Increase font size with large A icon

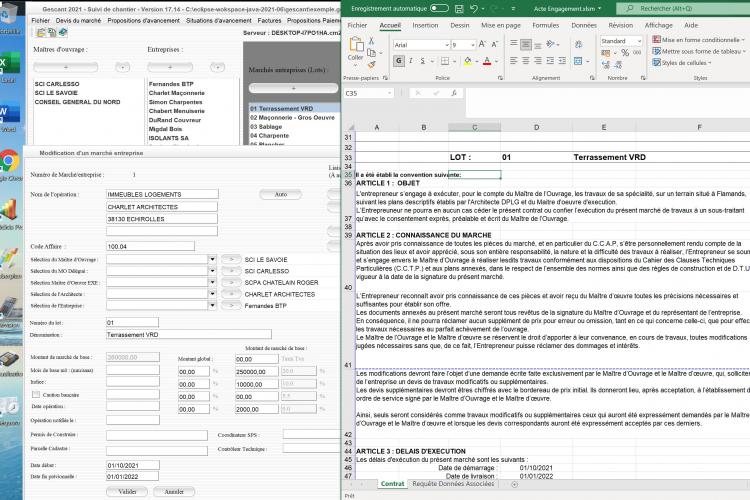point(482,44)
